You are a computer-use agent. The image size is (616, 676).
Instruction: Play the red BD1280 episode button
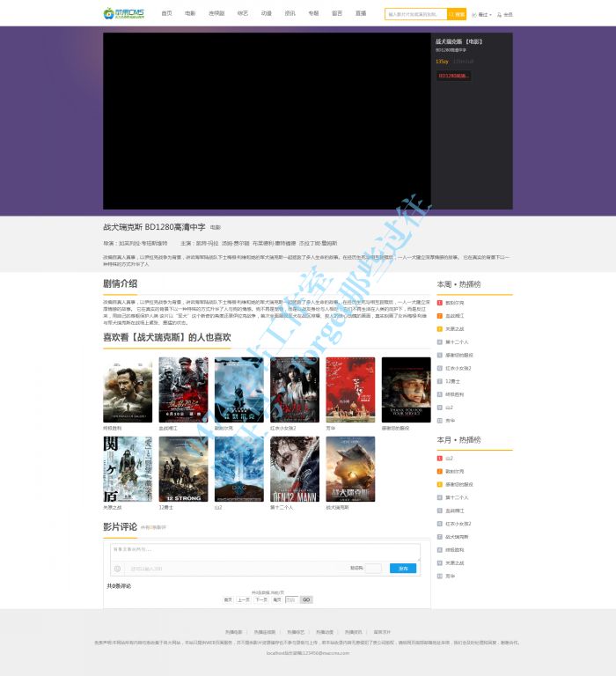coord(453,76)
